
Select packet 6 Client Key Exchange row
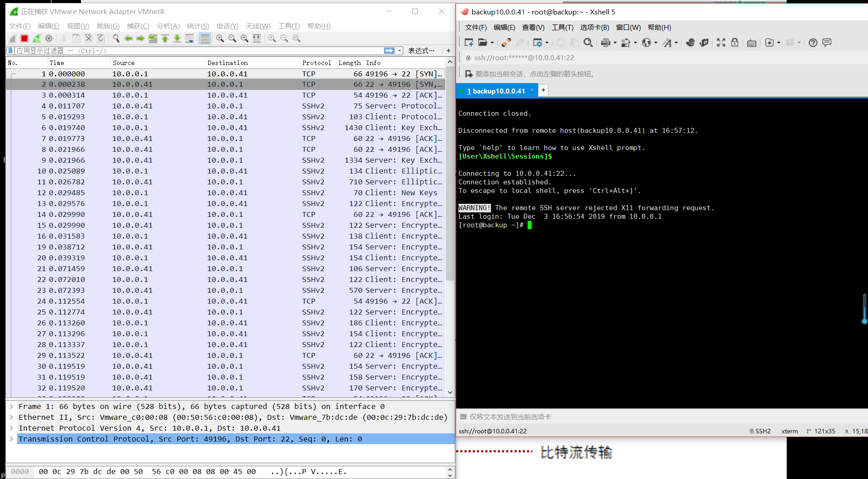click(225, 127)
